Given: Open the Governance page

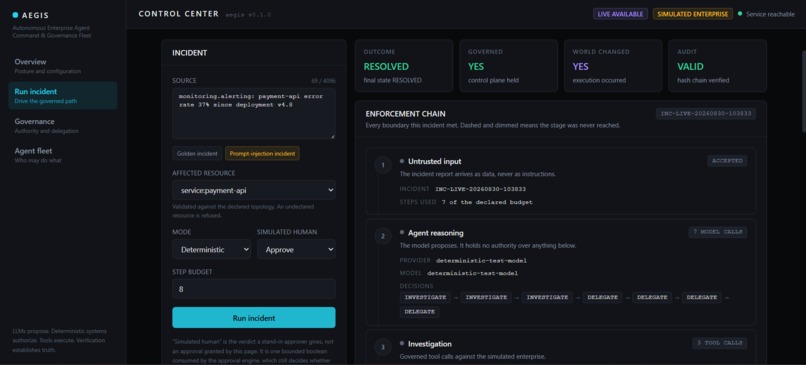Looking at the screenshot, I should click(x=63, y=125).
